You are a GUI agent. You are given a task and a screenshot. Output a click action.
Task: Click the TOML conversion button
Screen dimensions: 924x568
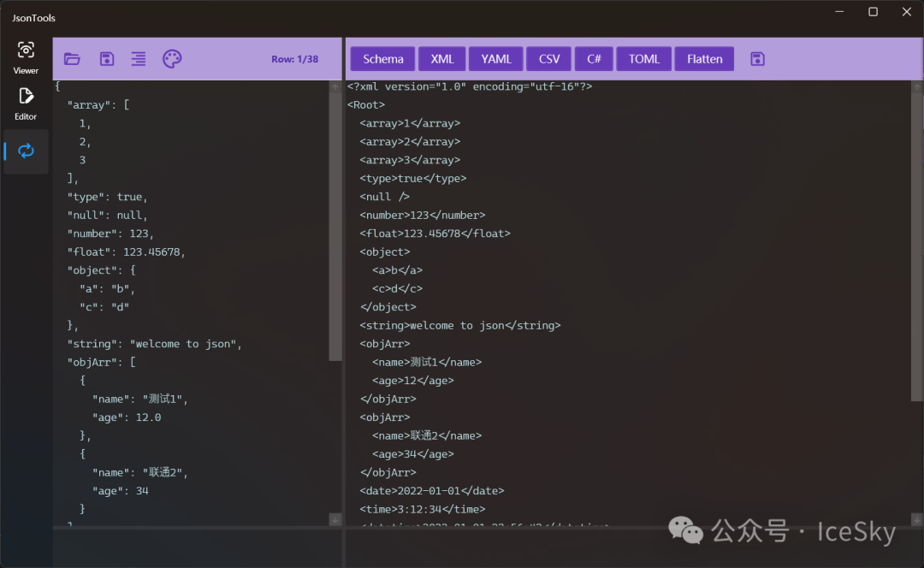pyautogui.click(x=643, y=59)
